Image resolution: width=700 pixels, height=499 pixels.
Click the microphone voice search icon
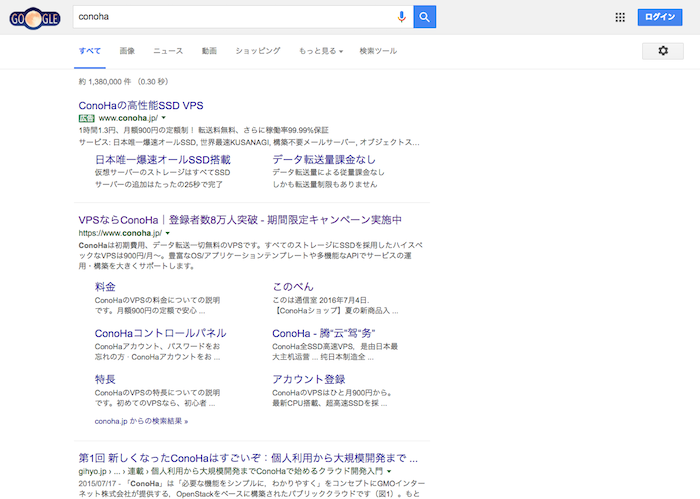pos(402,17)
